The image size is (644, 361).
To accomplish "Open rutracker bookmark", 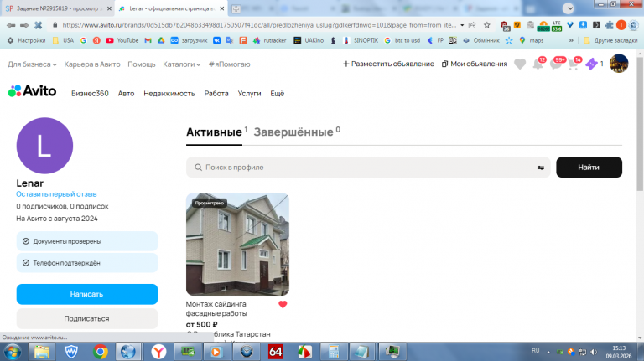I will (x=269, y=40).
